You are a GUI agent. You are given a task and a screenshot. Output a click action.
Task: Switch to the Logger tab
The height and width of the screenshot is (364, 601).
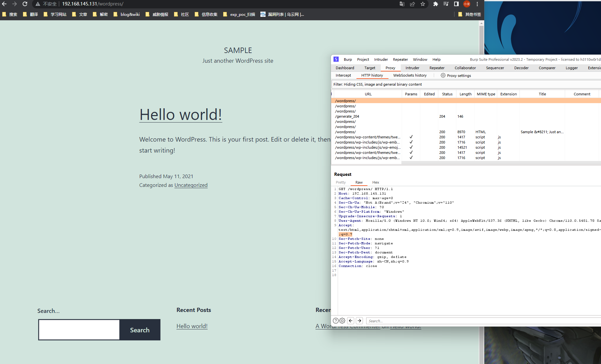[572, 68]
